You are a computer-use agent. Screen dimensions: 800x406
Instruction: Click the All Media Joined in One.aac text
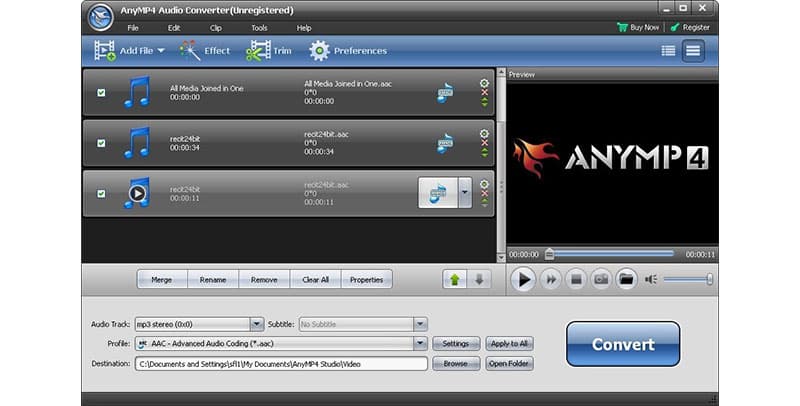pyautogui.click(x=348, y=84)
